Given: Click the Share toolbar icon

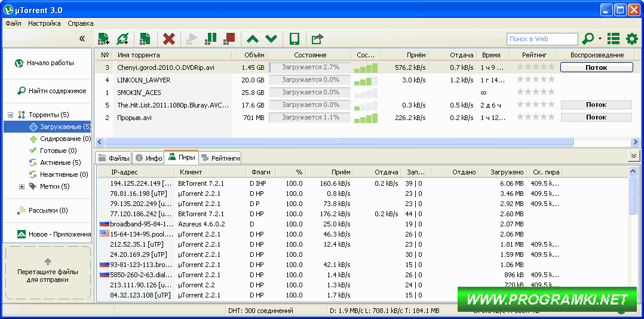Looking at the screenshot, I should click(317, 39).
